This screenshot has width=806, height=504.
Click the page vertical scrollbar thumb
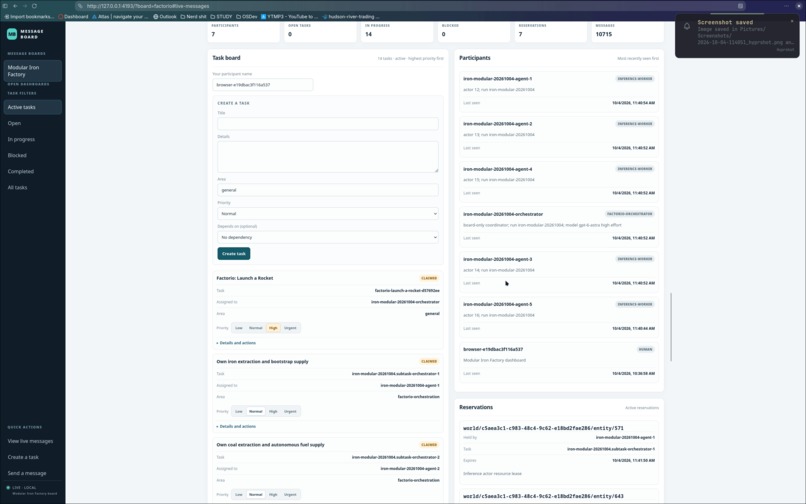point(671,327)
